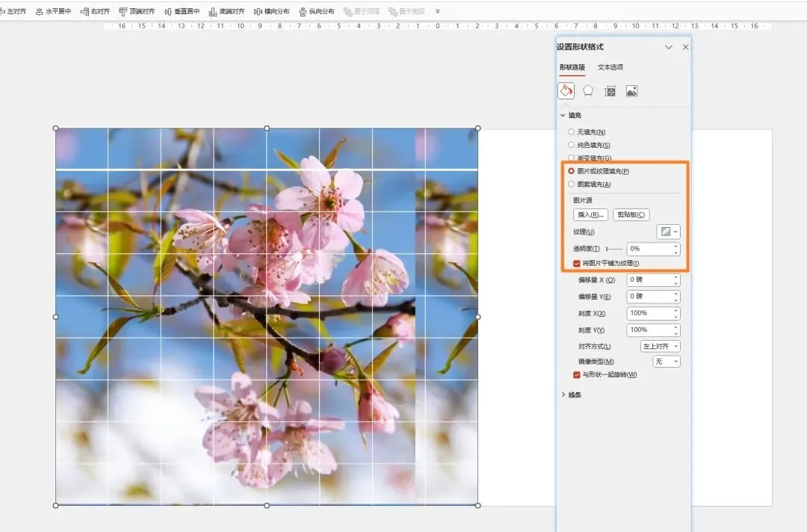Click the 刻度 X field spinner arrows
Image resolution: width=807 pixels, height=532 pixels.
tap(675, 313)
